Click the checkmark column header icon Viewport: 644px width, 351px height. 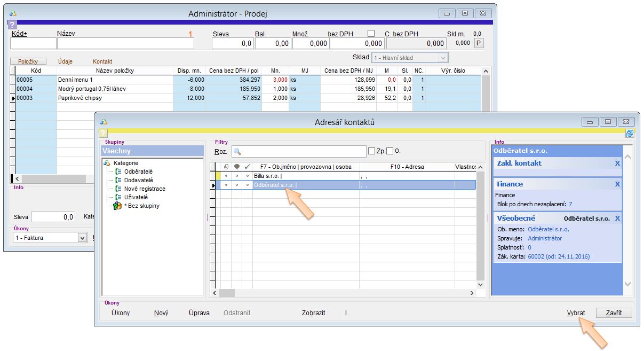tap(247, 167)
